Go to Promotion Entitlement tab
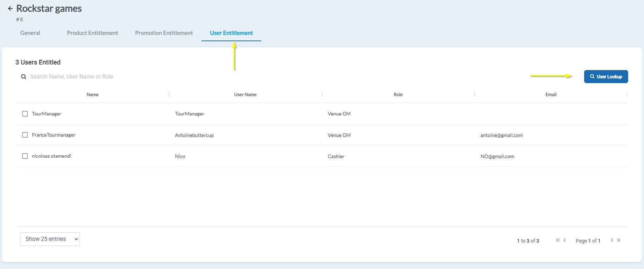This screenshot has width=644, height=269. point(164,33)
